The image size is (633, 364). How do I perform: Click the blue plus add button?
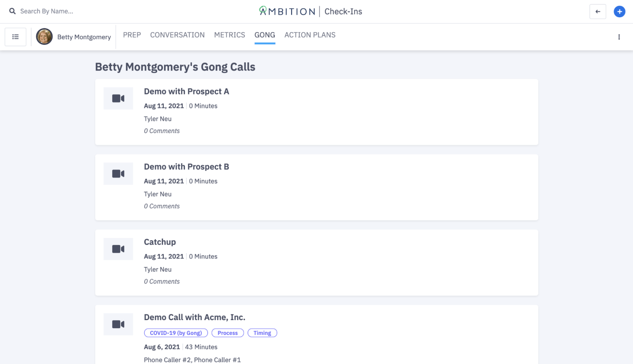pyautogui.click(x=619, y=12)
